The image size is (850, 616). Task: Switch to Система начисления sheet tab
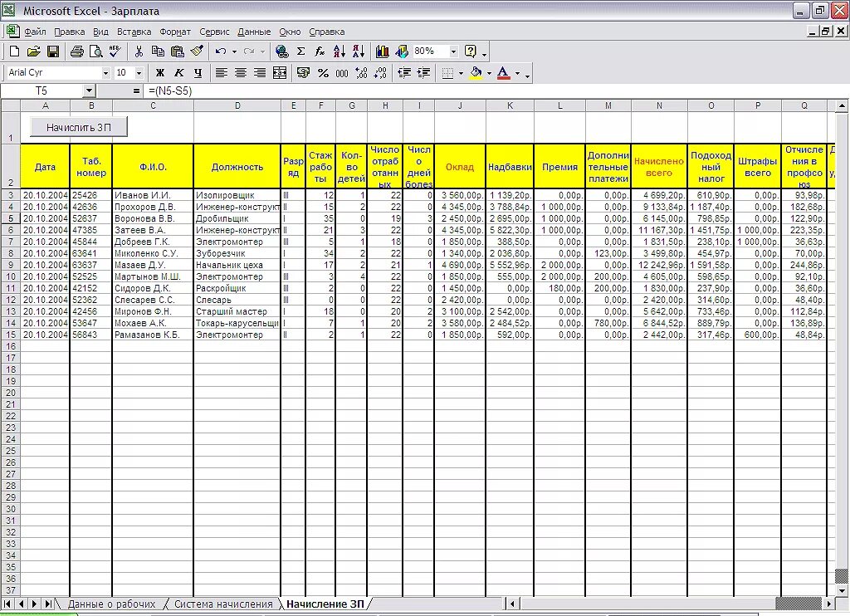(x=223, y=604)
